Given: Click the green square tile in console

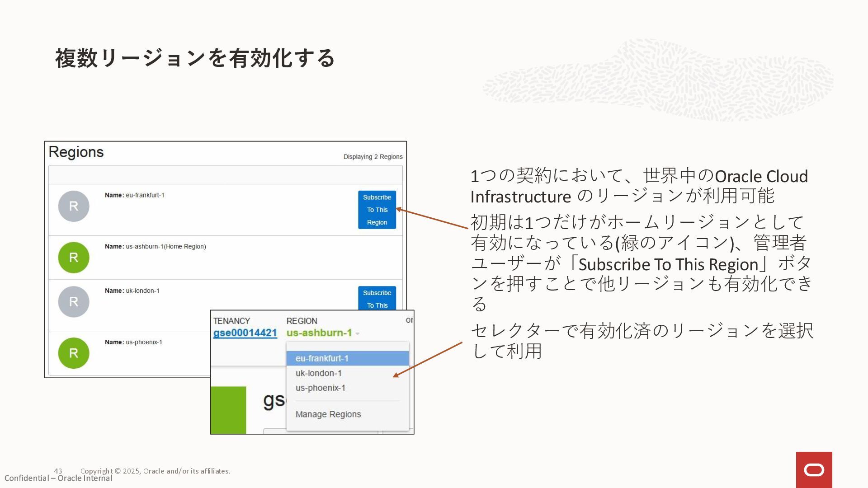Looking at the screenshot, I should coord(229,410).
